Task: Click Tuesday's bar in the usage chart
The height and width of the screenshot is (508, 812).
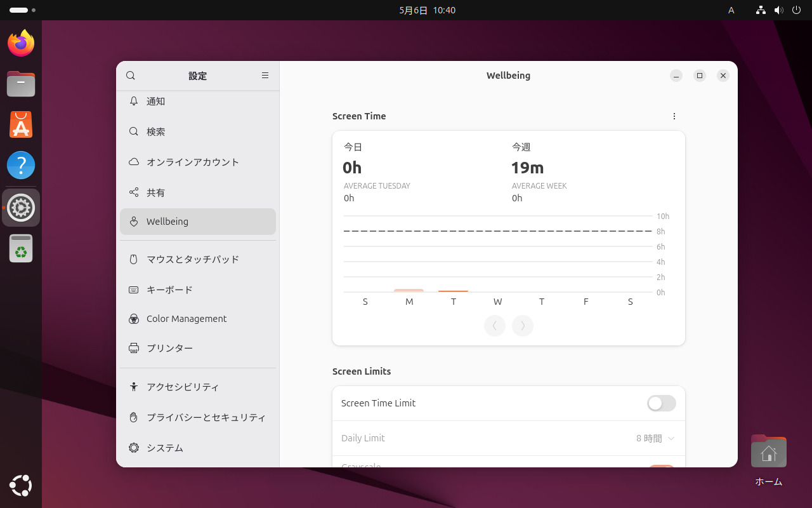Action: pyautogui.click(x=453, y=291)
